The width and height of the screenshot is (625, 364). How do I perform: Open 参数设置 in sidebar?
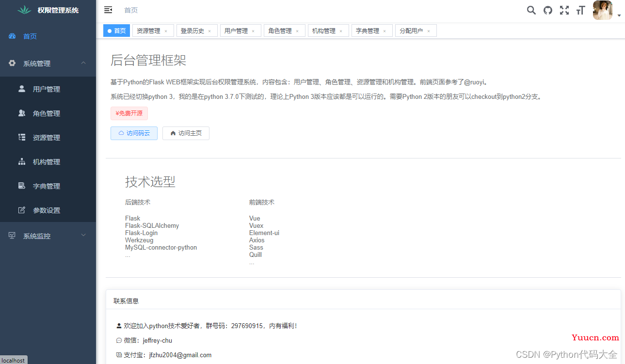(48, 210)
